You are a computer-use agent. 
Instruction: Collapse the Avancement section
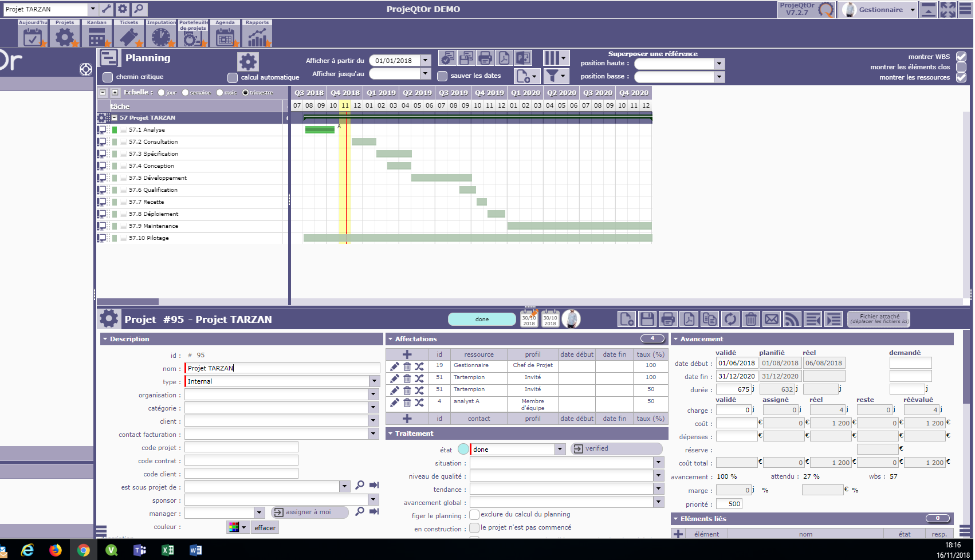676,339
